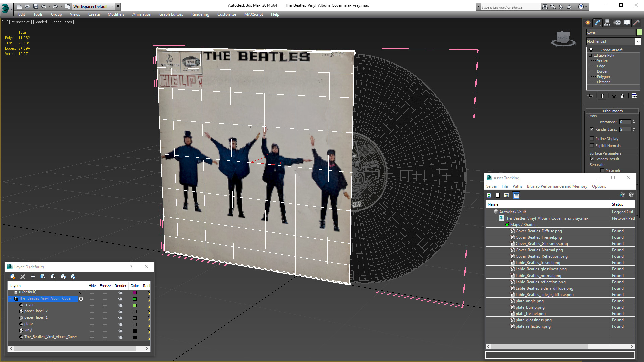Refresh Asset Tracking list

pos(489,195)
